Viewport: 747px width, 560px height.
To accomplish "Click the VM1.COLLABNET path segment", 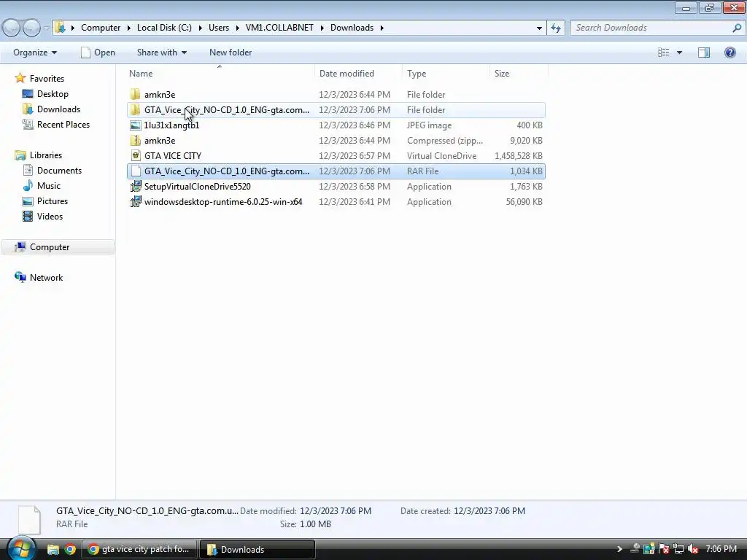I will click(x=279, y=28).
